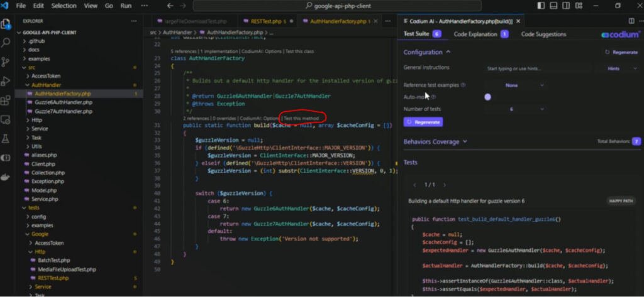Toggle bottom panel layout icon
Image resolution: width=644 pixels, height=297 pixels.
[553, 6]
